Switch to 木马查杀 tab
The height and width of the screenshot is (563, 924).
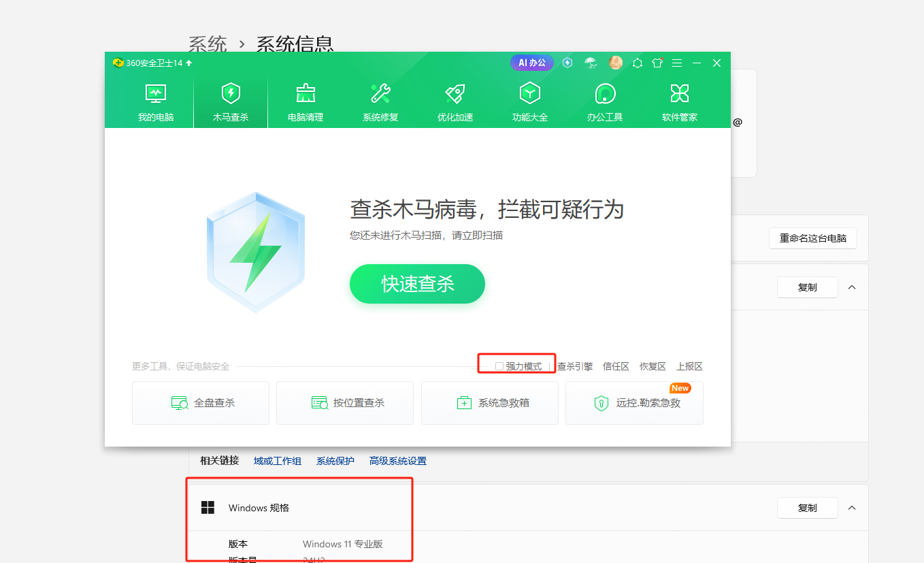point(231,102)
